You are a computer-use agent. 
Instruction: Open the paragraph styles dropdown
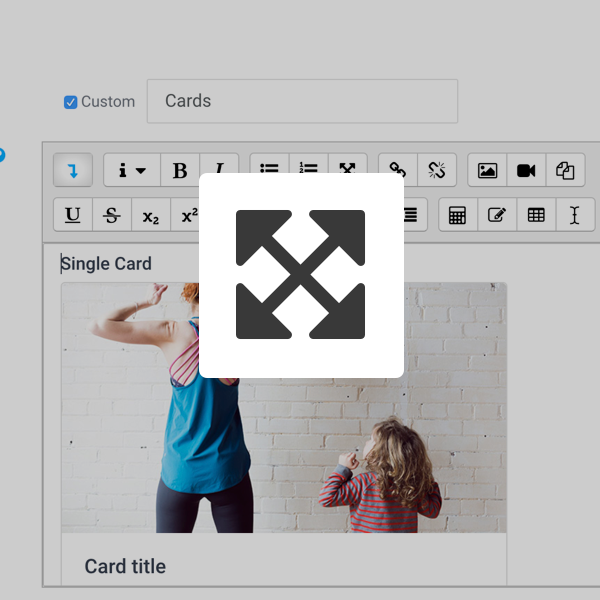click(132, 170)
